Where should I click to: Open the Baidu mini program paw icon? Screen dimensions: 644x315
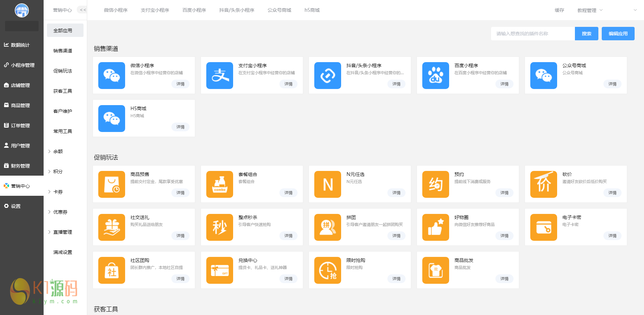[435, 76]
